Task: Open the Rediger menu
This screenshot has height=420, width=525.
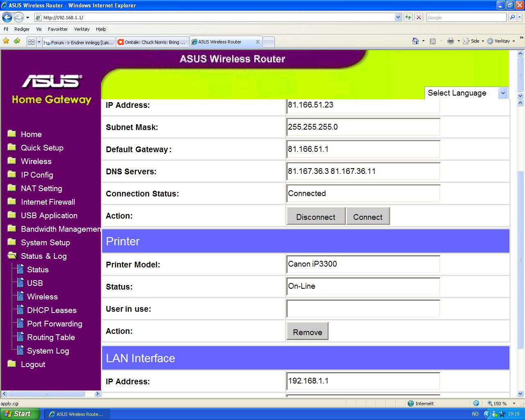Action: pos(22,29)
